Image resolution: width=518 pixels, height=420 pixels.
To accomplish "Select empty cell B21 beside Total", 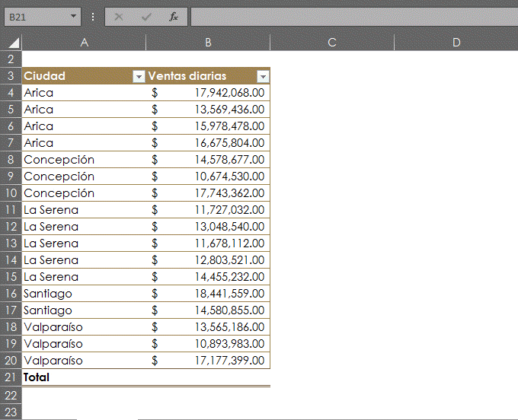I will pos(208,377).
